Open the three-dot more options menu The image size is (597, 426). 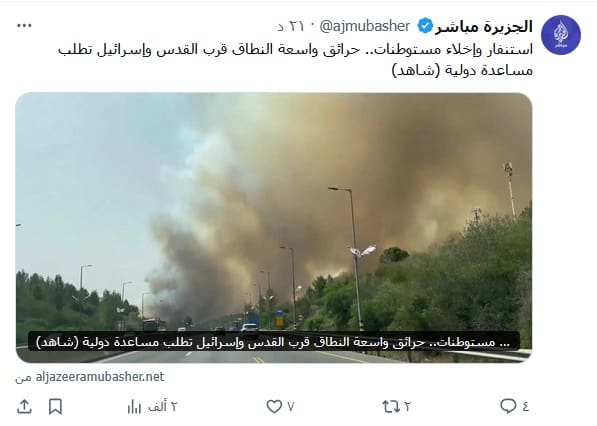coord(24,26)
